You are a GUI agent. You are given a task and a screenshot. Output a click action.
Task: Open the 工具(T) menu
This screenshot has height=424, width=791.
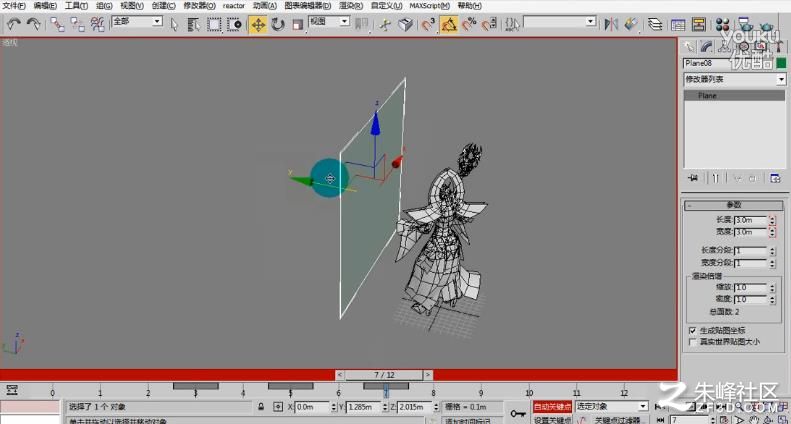pos(76,6)
